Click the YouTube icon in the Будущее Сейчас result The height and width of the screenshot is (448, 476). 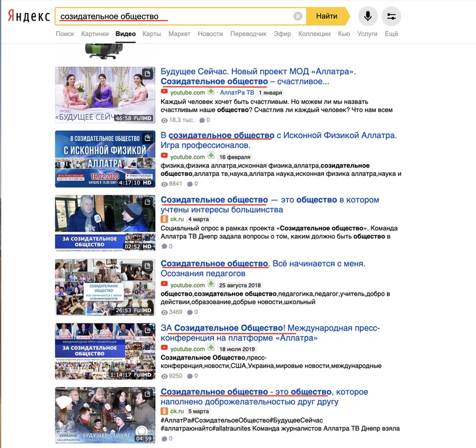tap(164, 91)
